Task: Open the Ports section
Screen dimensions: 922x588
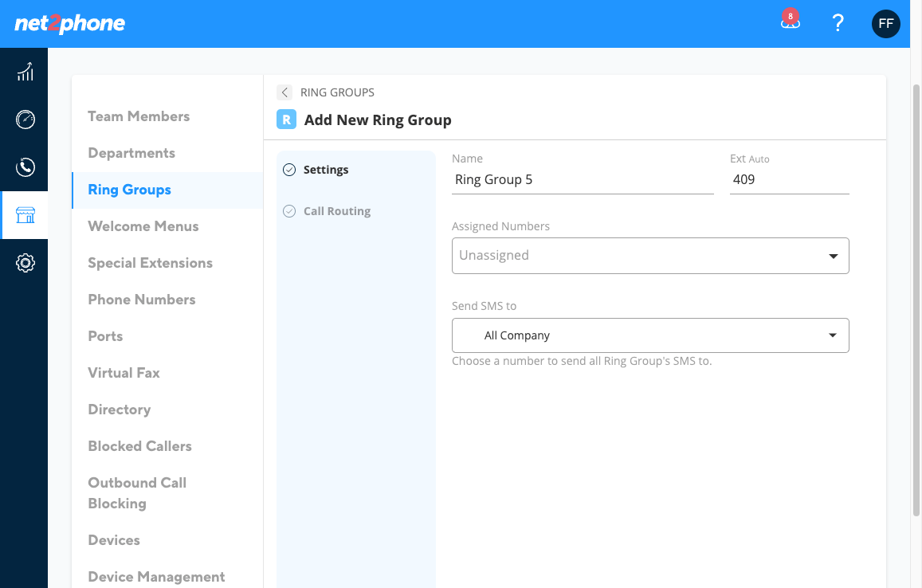Action: [105, 336]
